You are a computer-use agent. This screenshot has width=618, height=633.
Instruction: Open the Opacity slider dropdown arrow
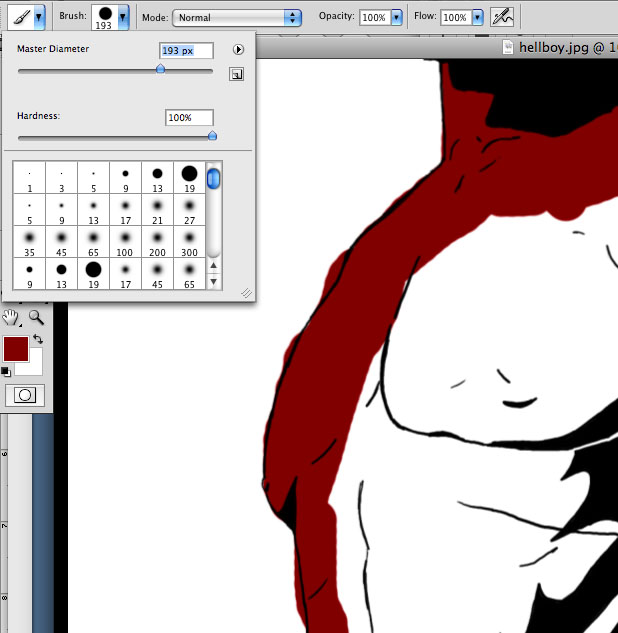[x=396, y=17]
